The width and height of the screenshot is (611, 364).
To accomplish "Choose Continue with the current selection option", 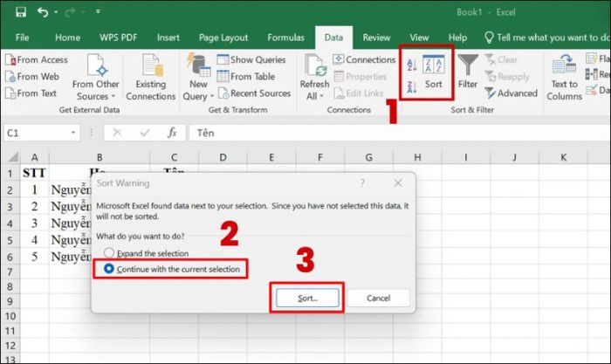I will [x=171, y=270].
